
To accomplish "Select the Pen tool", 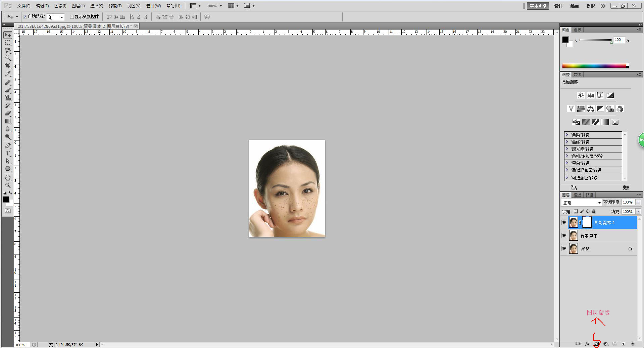I will [x=7, y=146].
